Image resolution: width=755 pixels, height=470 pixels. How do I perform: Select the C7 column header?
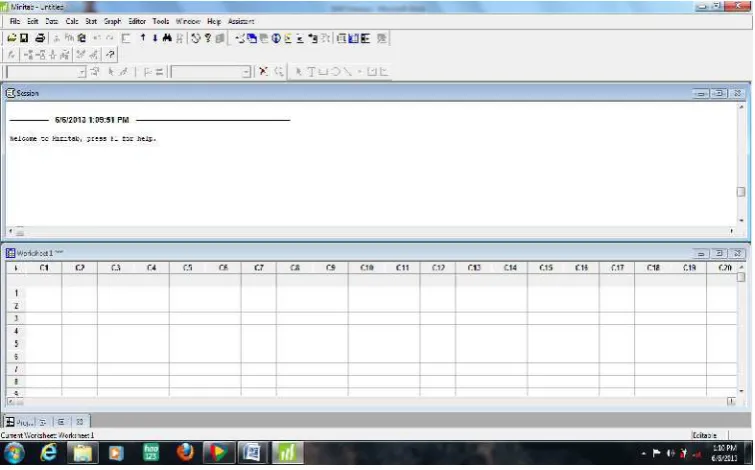tap(259, 268)
